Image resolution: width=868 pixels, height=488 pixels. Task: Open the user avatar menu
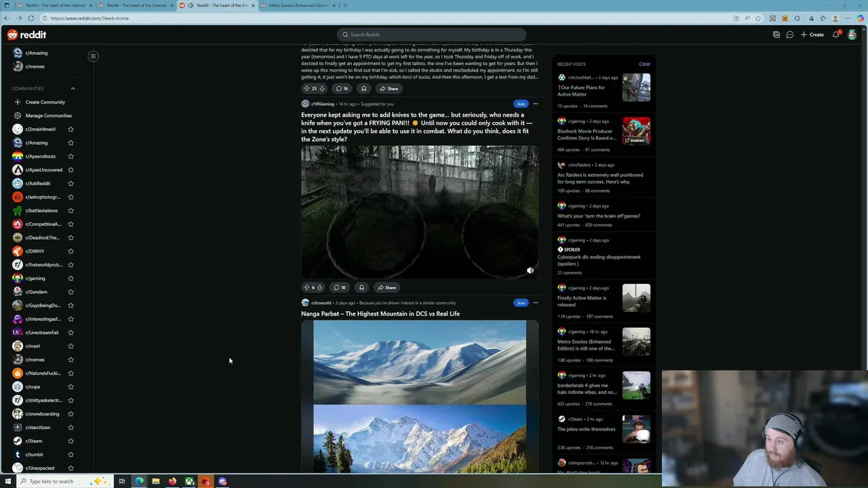click(852, 35)
